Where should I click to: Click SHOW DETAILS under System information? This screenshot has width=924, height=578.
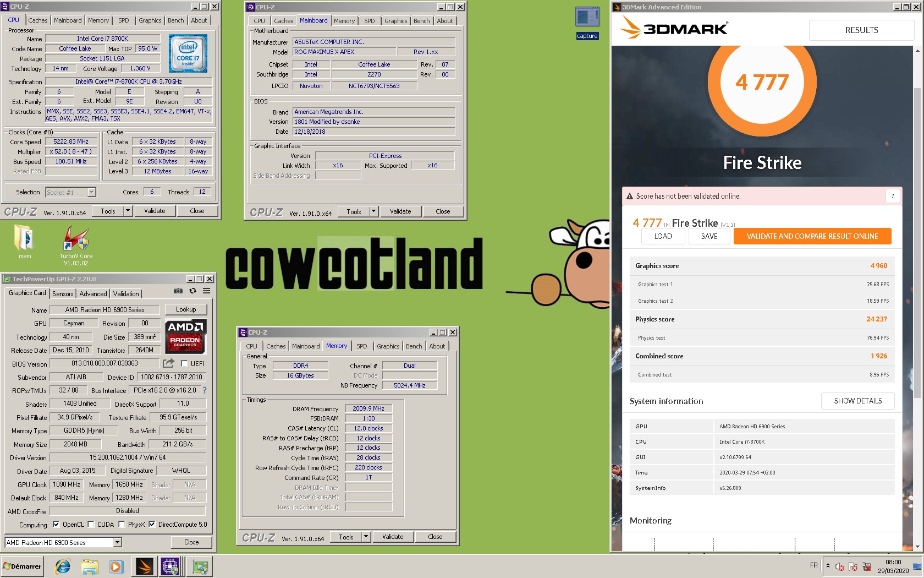click(857, 401)
